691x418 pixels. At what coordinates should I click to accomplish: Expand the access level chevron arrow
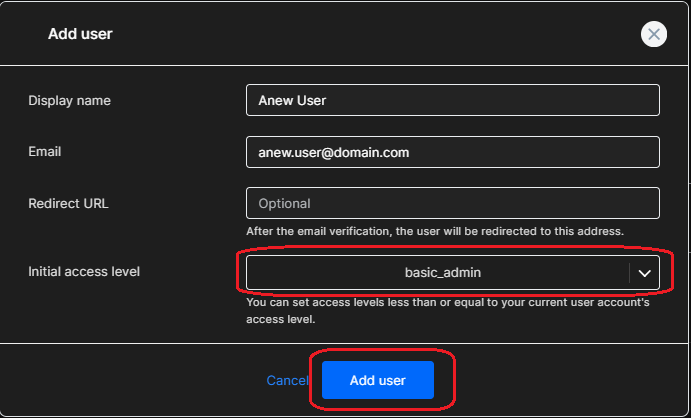tap(644, 273)
